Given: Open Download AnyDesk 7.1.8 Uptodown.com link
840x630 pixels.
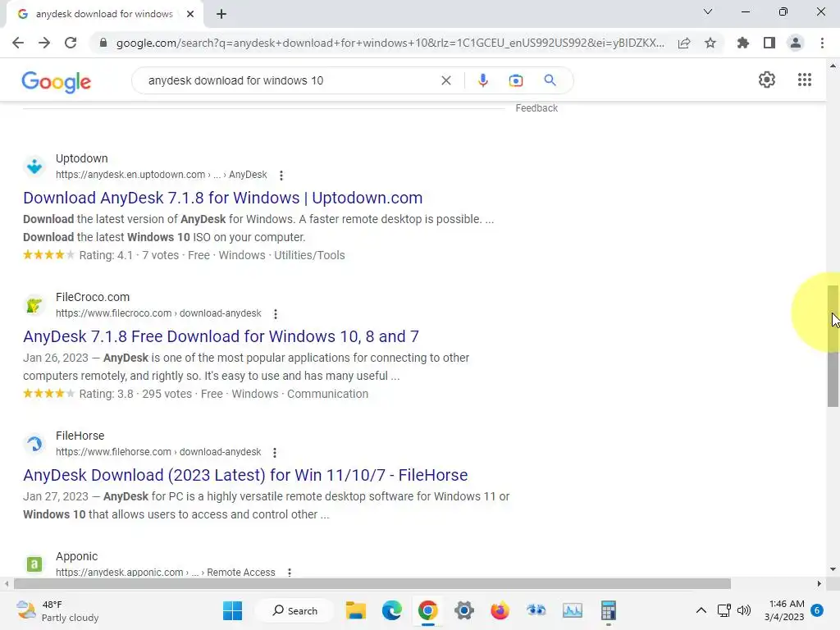Looking at the screenshot, I should point(223,198).
